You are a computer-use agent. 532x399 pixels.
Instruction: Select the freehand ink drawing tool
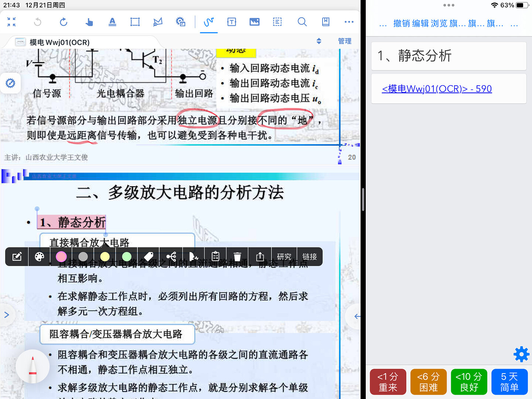(x=209, y=22)
